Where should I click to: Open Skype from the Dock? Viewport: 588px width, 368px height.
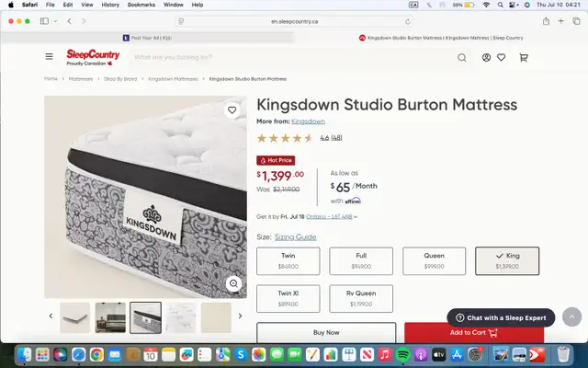(x=241, y=354)
